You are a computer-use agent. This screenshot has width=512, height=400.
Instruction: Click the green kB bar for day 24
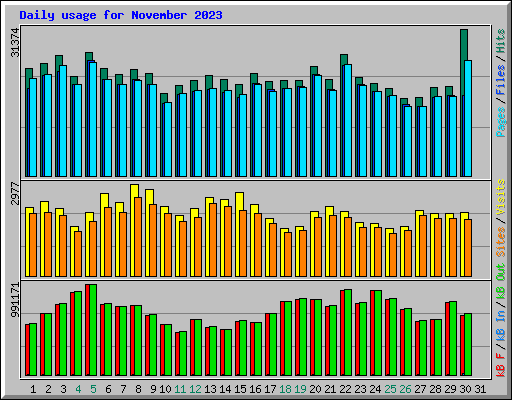378,333
